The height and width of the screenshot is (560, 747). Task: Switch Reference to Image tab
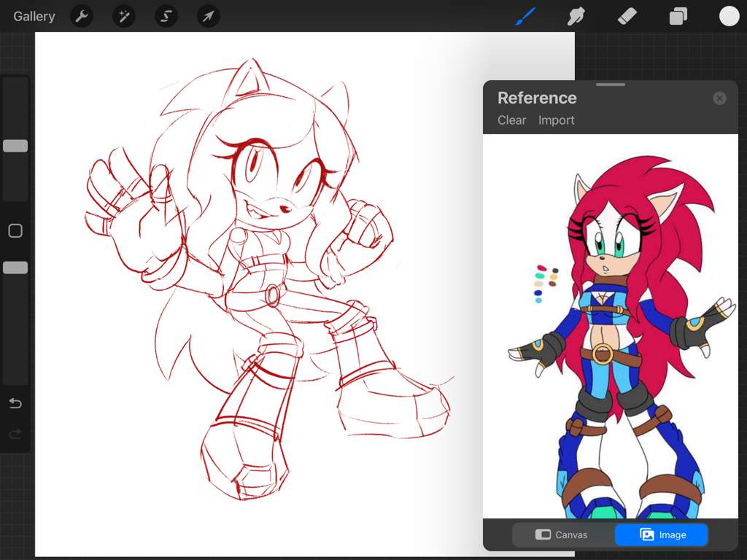[x=662, y=534]
